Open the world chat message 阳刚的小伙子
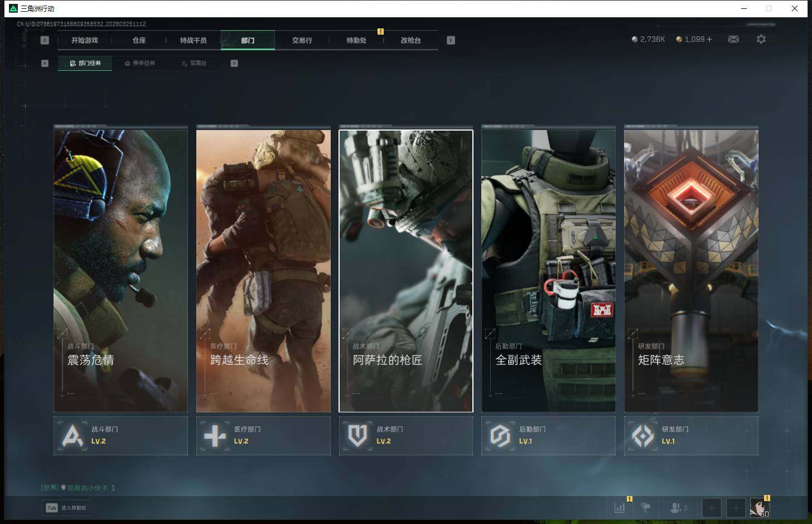Viewport: 812px width, 524px height. (x=78, y=488)
